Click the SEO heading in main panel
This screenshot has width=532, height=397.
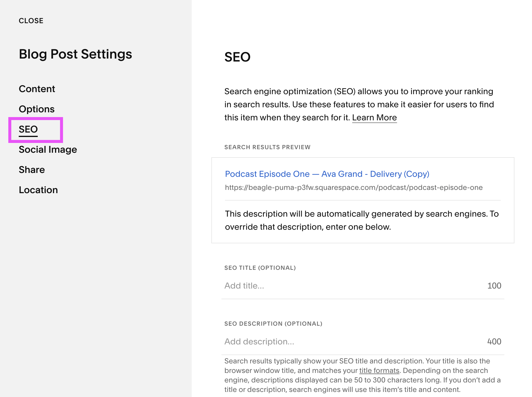click(237, 57)
